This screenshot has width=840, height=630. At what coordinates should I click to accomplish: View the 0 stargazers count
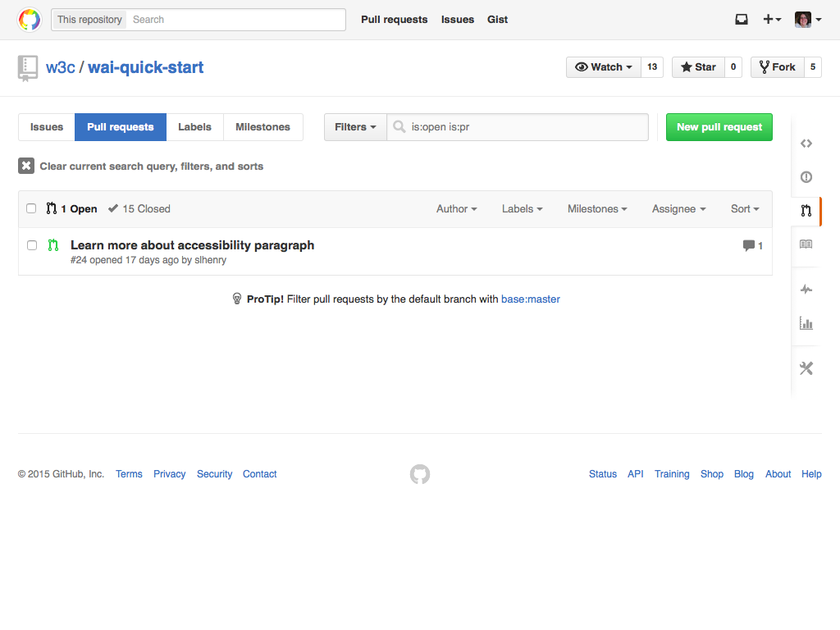(x=733, y=67)
